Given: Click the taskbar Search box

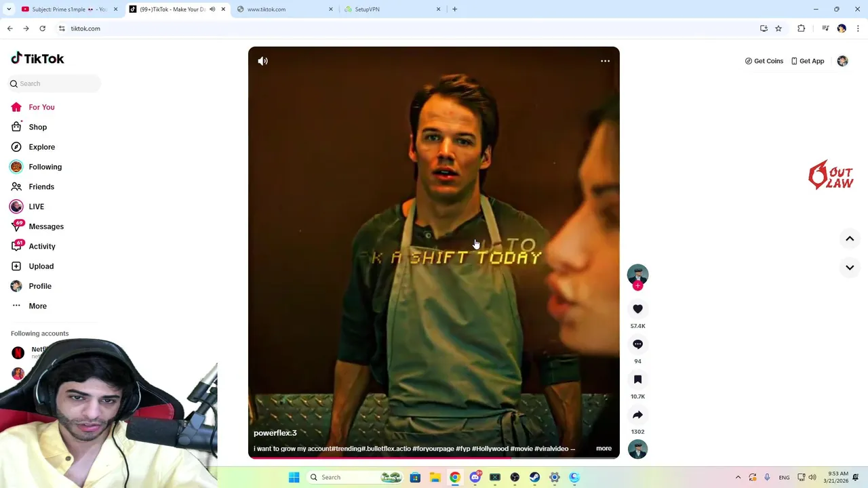Looking at the screenshot, I should point(356,477).
